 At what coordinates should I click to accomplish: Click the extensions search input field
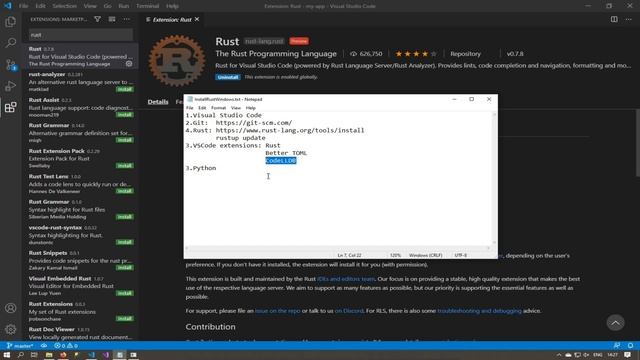pyautogui.click(x=81, y=35)
